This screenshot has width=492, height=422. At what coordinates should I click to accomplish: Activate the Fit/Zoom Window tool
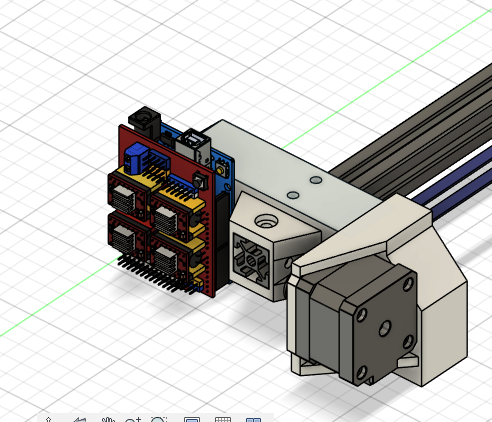pos(159,419)
